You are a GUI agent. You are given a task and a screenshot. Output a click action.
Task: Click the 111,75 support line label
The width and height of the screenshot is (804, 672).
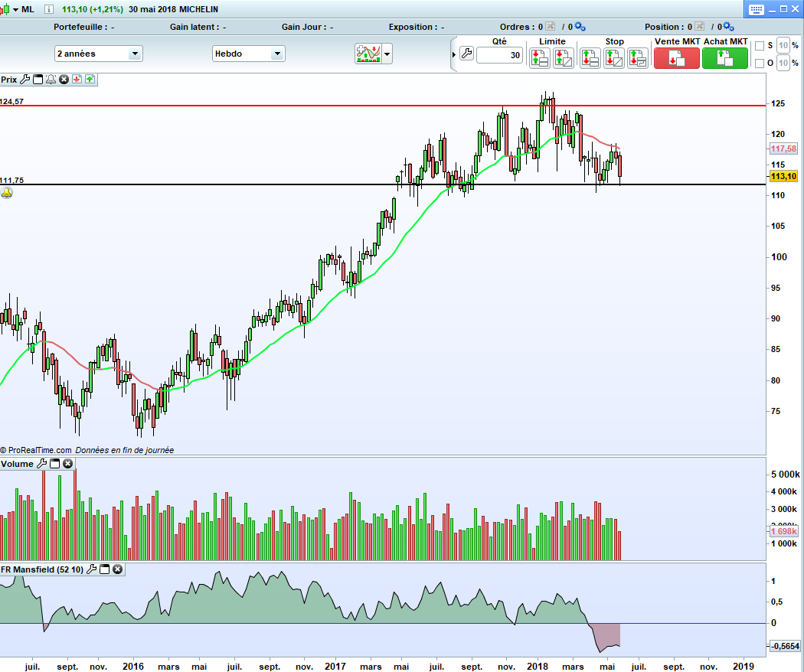pyautogui.click(x=11, y=181)
